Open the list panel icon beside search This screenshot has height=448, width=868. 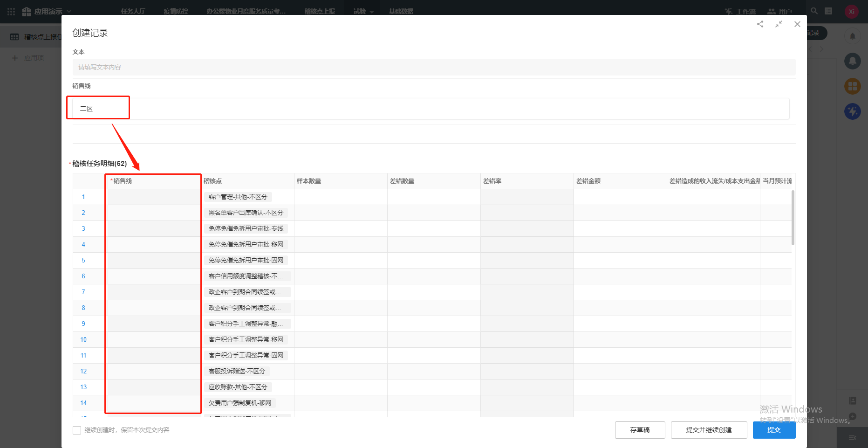828,11
